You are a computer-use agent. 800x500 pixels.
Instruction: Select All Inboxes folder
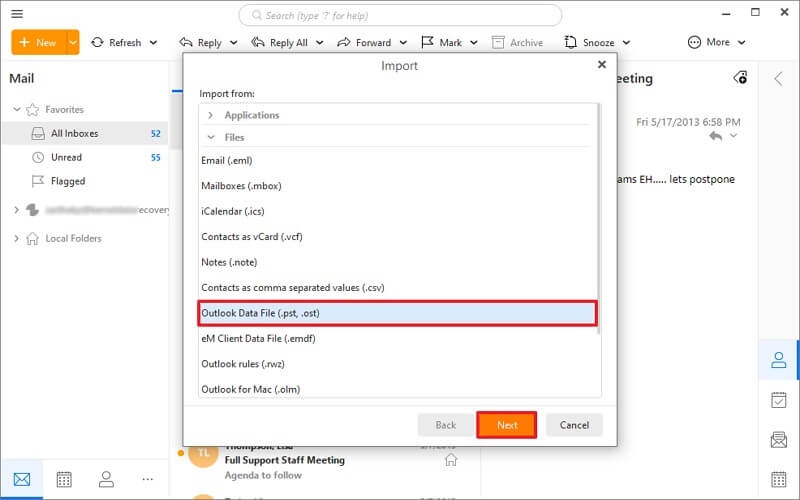pyautogui.click(x=85, y=133)
